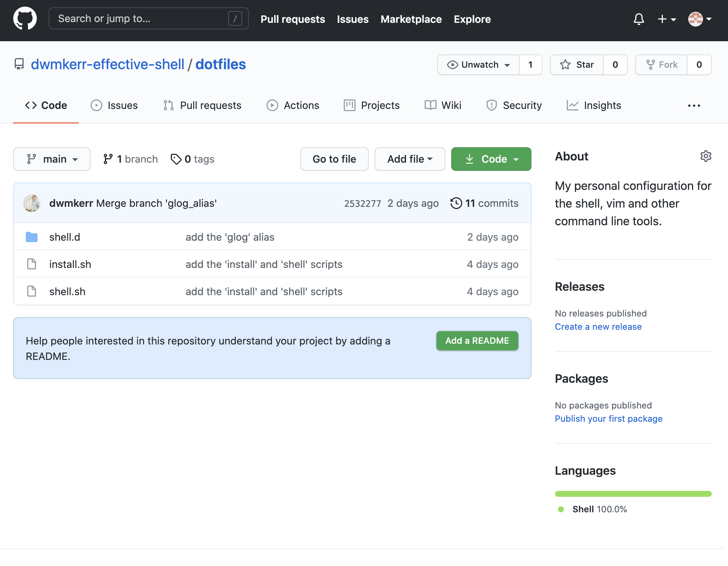Click the forks count 0
The height and width of the screenshot is (566, 728).
699,65
